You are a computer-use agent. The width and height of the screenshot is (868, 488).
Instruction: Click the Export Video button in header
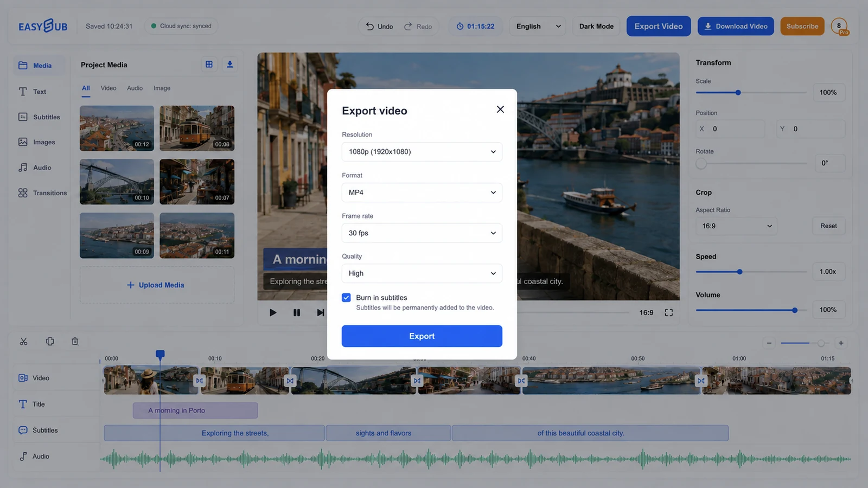[x=659, y=26]
